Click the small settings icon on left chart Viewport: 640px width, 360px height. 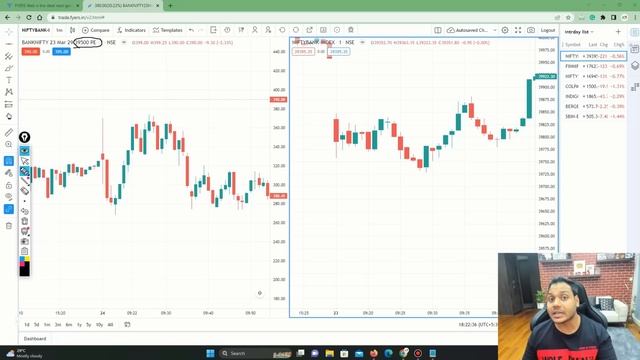point(260,293)
